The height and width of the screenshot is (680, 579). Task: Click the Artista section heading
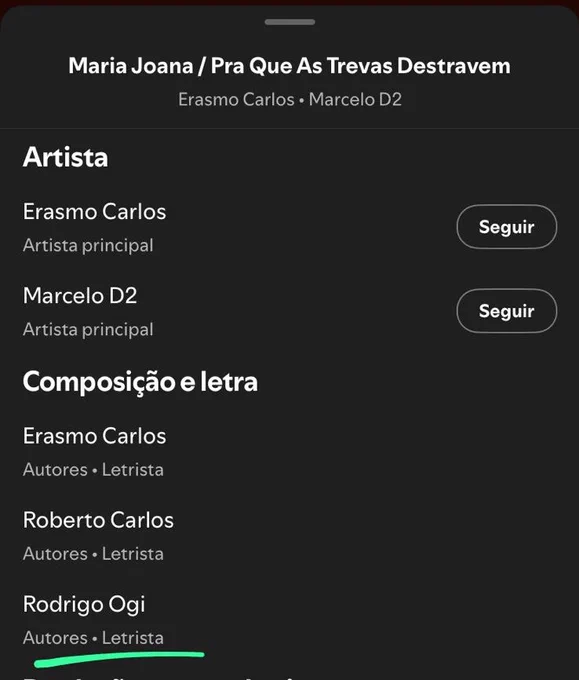point(65,157)
